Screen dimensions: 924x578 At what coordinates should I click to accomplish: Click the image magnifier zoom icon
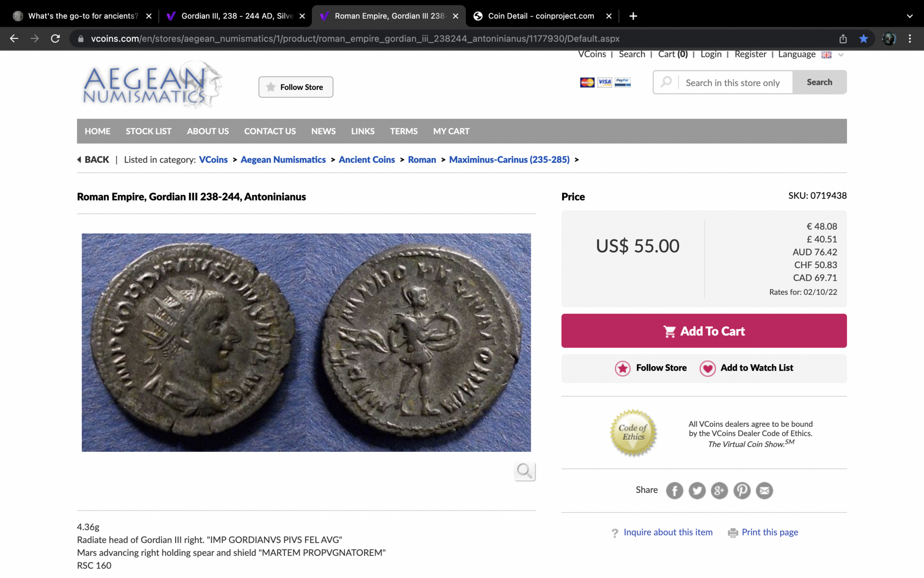pyautogui.click(x=525, y=471)
